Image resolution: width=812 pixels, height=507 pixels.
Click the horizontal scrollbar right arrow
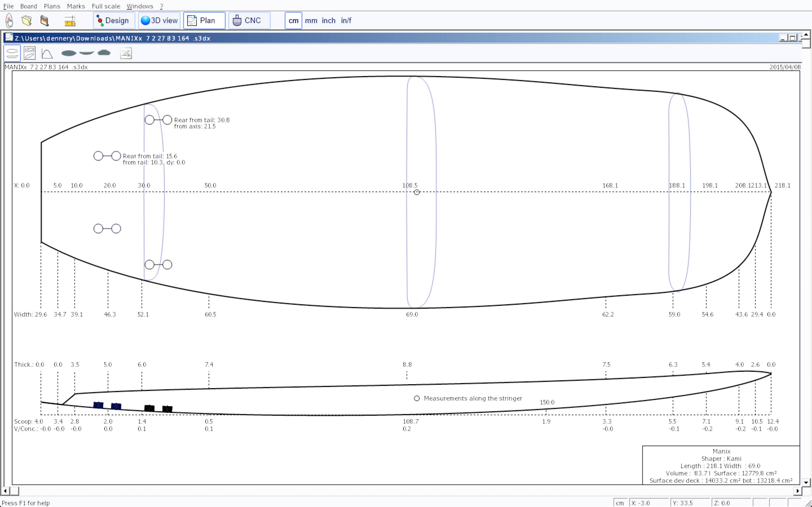click(x=798, y=491)
